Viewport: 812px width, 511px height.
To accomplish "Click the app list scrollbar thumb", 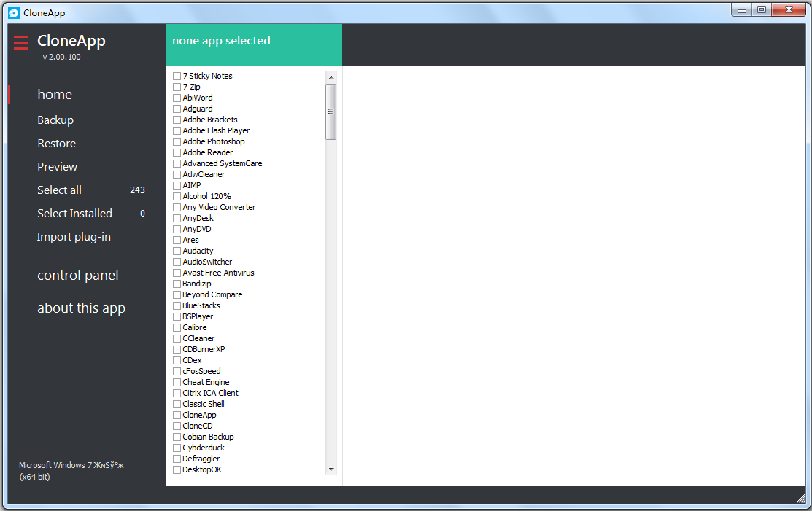I will point(331,112).
